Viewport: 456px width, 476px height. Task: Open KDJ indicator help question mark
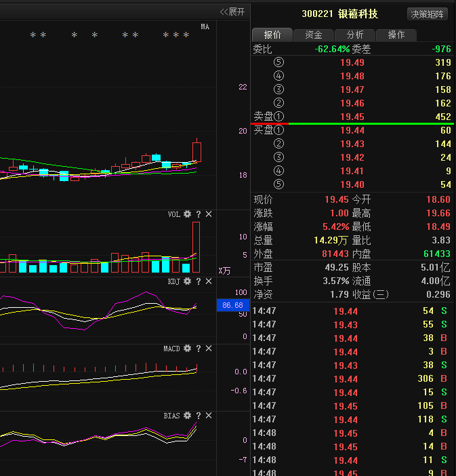point(199,281)
